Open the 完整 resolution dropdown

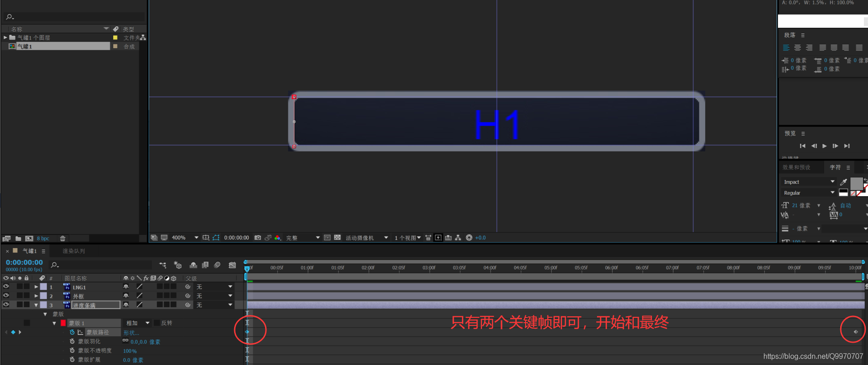tap(302, 238)
